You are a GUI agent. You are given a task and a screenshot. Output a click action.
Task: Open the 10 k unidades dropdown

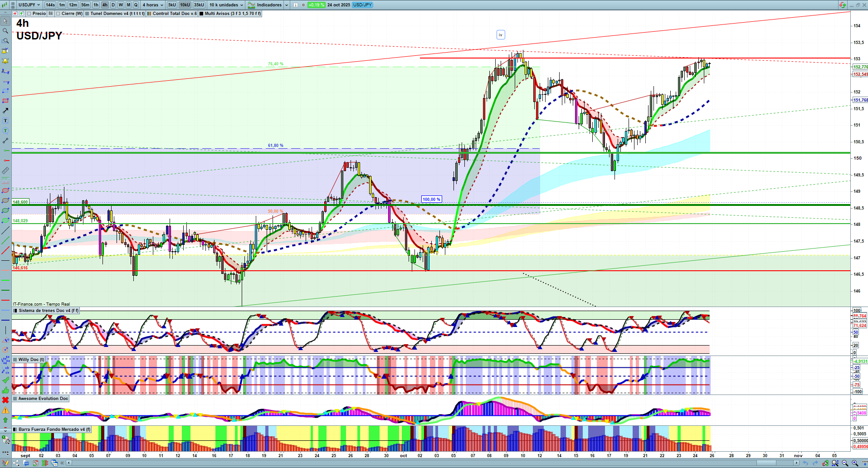[226, 5]
